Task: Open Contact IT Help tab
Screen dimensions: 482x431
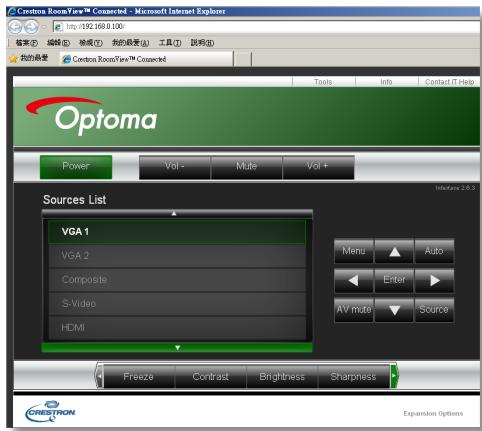Action: pos(449,82)
